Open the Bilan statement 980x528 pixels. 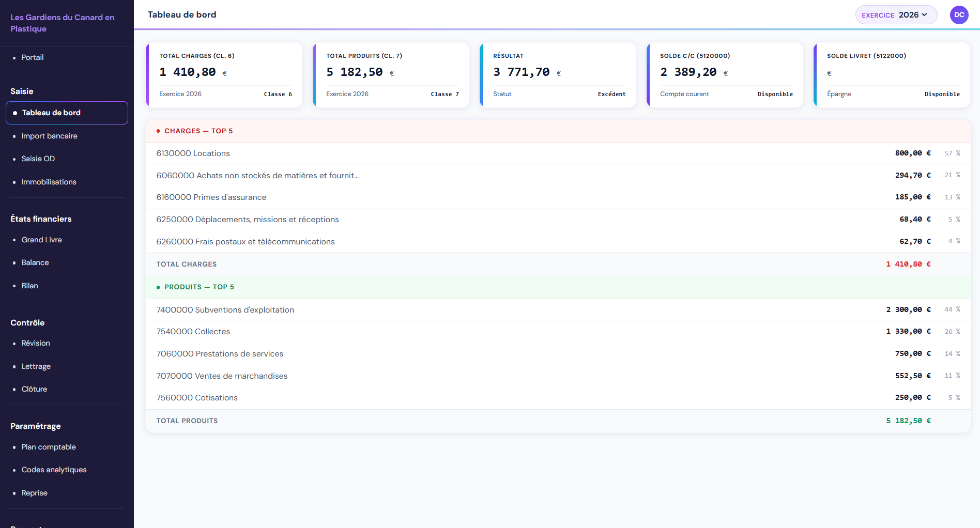pyautogui.click(x=30, y=286)
